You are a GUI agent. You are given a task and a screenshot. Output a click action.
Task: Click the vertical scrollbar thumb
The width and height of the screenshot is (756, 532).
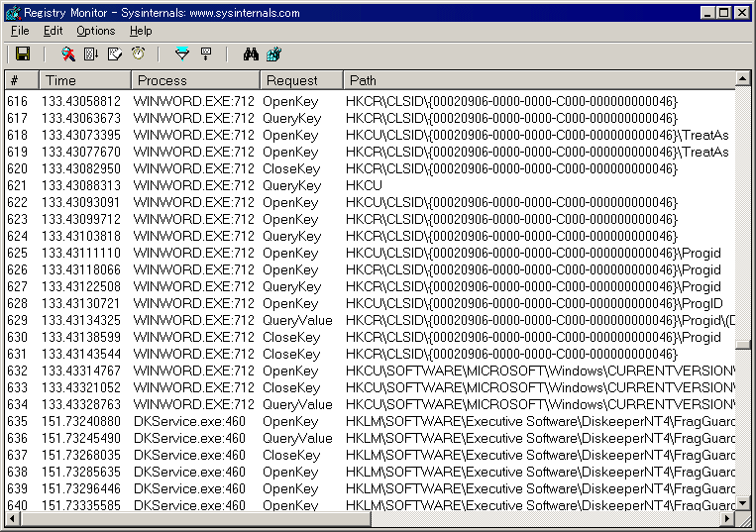click(742, 344)
